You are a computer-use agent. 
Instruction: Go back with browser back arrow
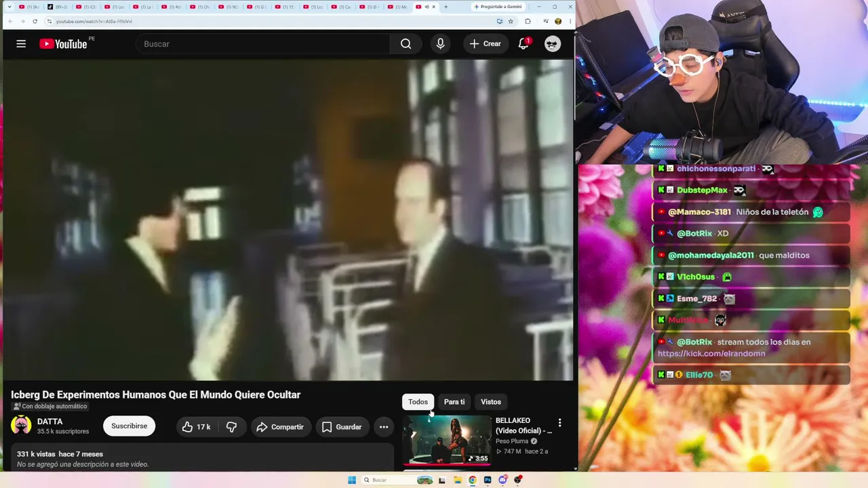coord(10,21)
